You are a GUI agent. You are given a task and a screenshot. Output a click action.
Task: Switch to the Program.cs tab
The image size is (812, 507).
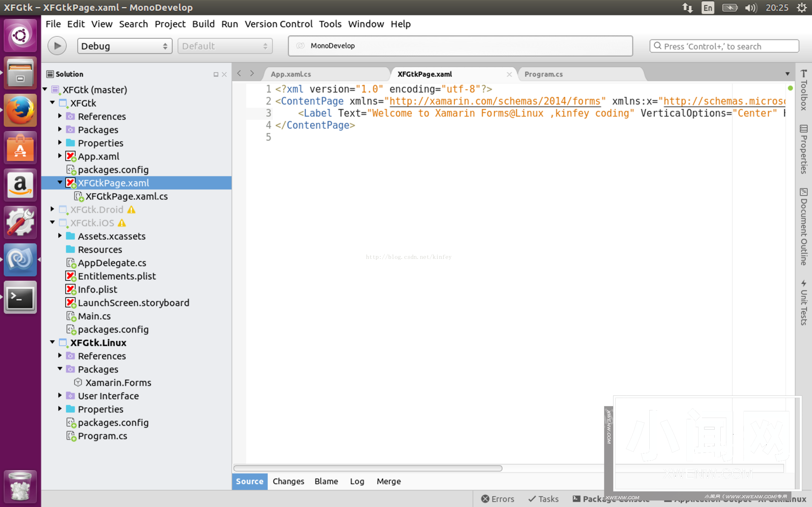click(542, 74)
